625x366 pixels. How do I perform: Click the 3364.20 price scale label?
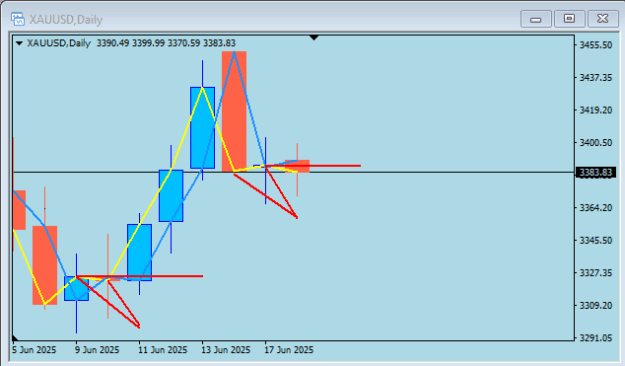tap(596, 208)
